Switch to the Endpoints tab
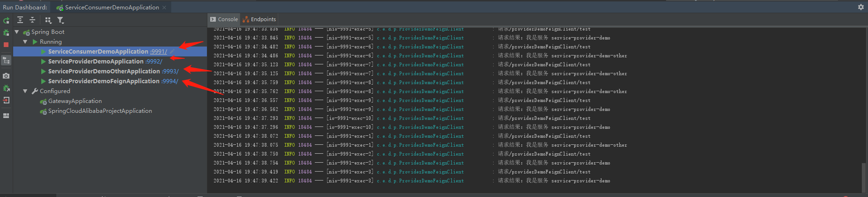This screenshot has width=868, height=197. point(259,19)
